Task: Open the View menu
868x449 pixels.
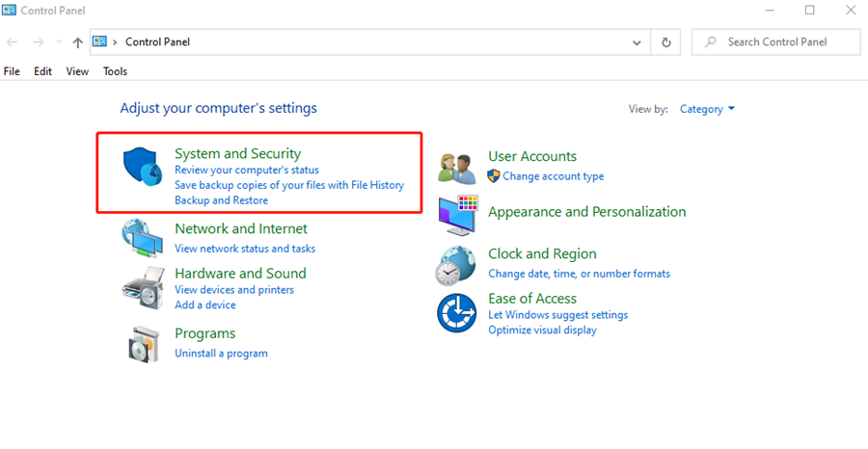Action: tap(77, 71)
